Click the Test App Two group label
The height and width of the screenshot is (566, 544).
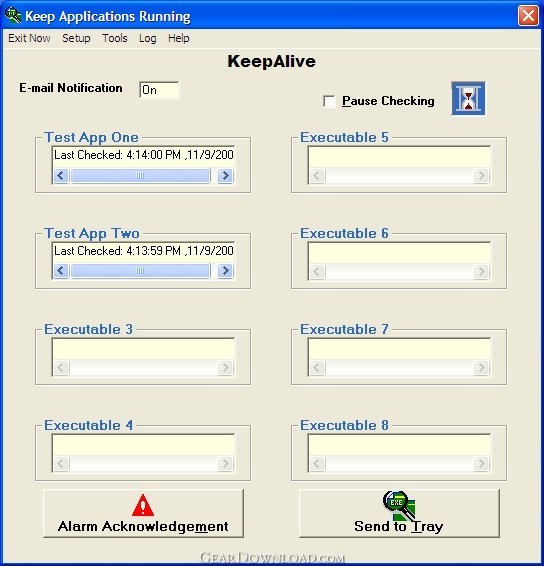(92, 234)
